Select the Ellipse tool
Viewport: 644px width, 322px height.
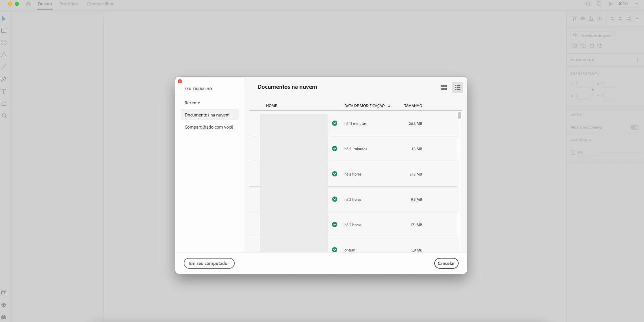tap(4, 43)
